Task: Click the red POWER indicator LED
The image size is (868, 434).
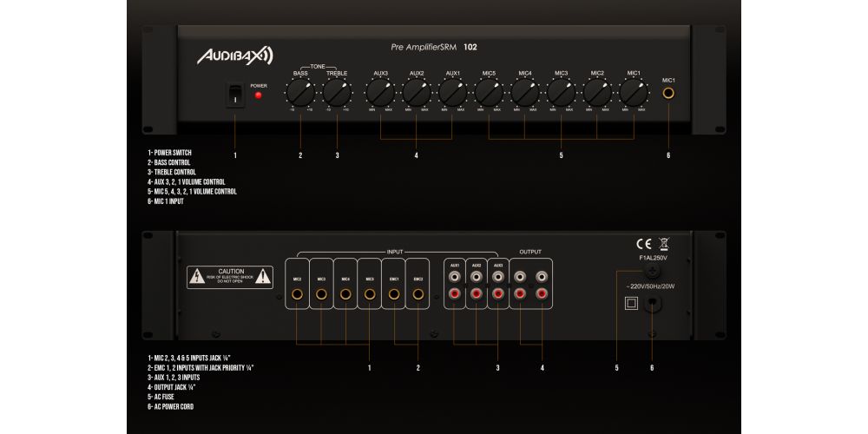Action: (258, 95)
